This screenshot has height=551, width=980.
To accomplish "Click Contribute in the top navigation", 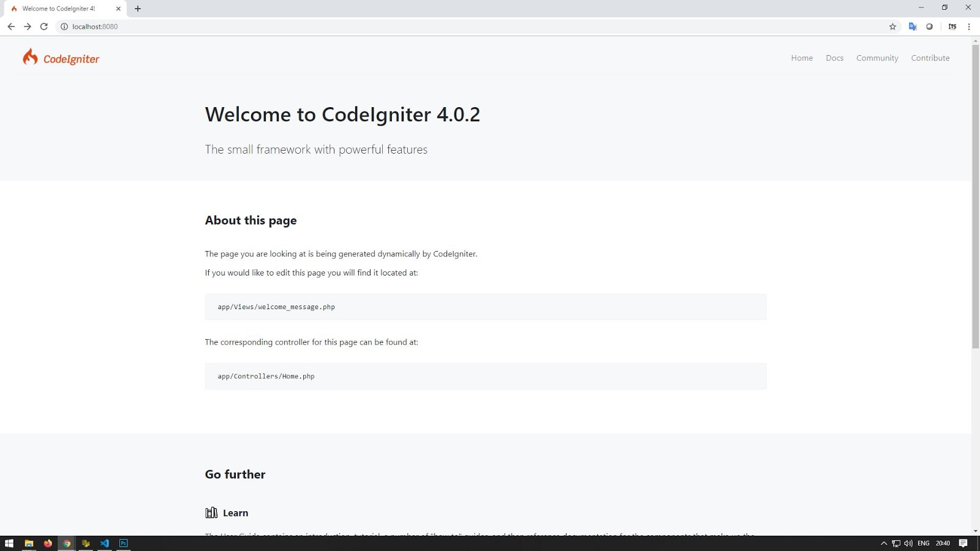I will pos(930,58).
